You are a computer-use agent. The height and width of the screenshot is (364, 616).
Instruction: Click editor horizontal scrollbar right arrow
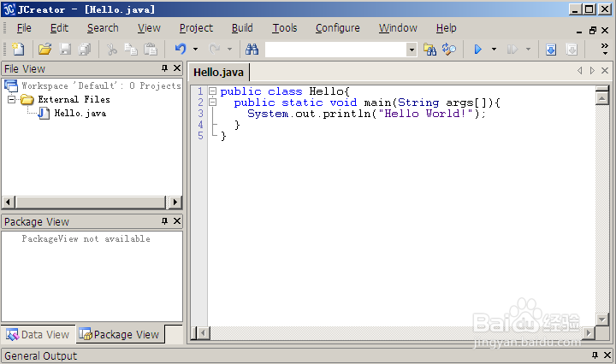point(588,333)
